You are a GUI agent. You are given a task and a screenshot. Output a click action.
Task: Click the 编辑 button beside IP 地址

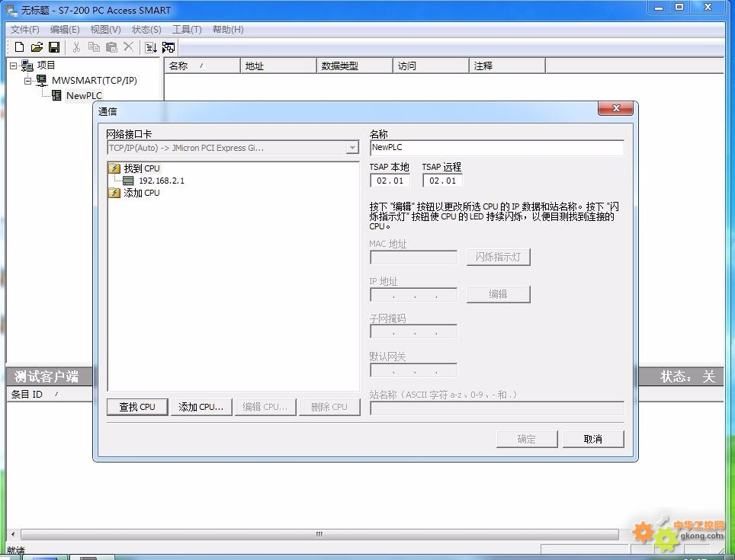(498, 295)
